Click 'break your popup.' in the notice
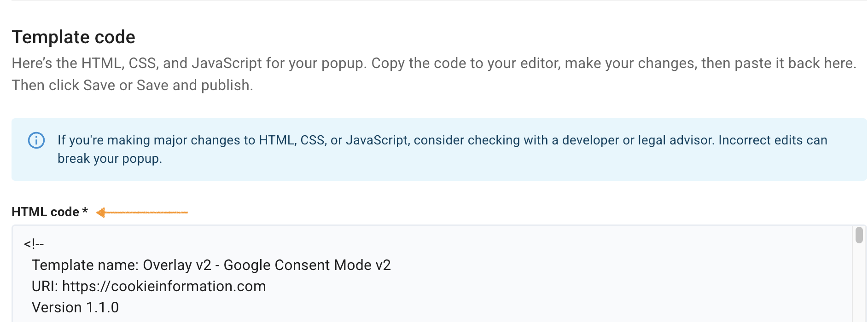This screenshot has height=322, width=868. 110,159
